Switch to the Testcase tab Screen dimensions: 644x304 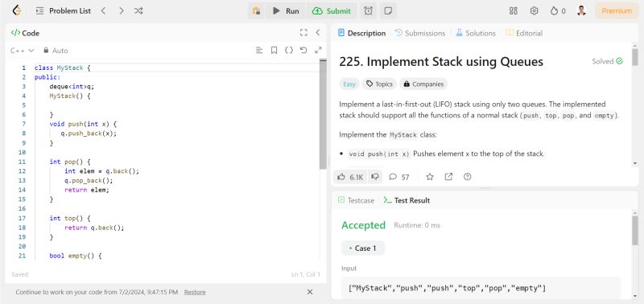click(x=356, y=200)
